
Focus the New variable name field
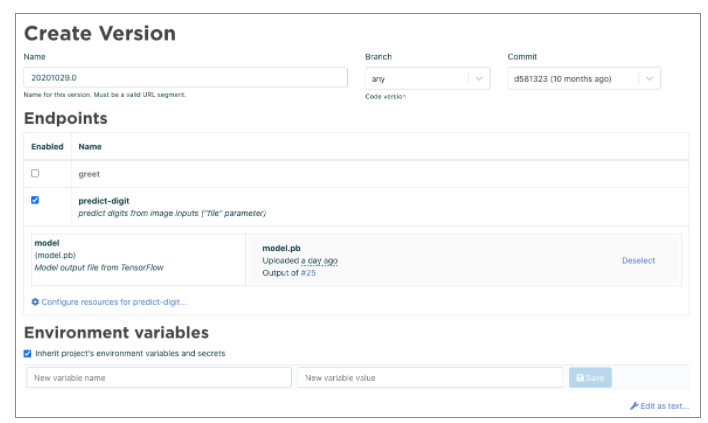coord(158,378)
